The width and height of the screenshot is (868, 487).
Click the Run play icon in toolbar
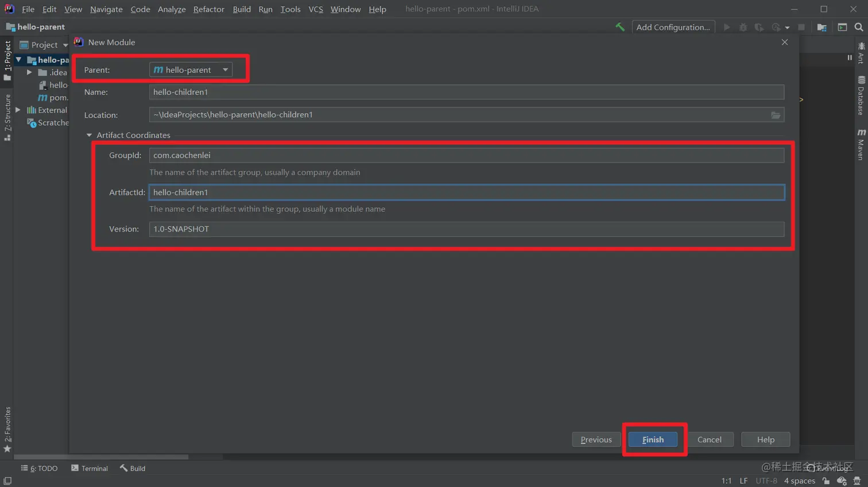[x=727, y=27]
